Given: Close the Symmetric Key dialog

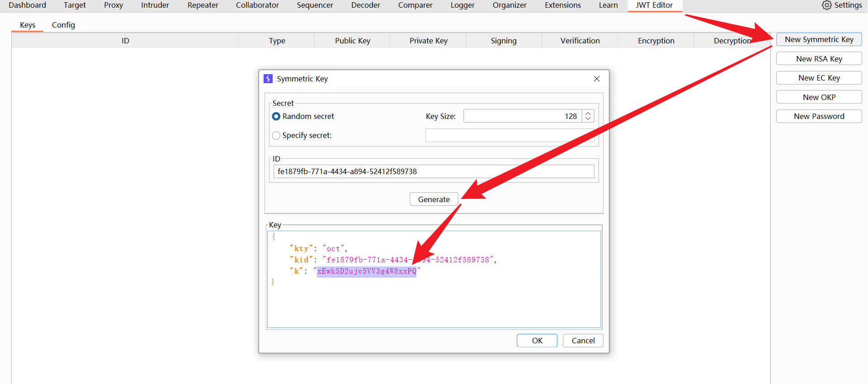Looking at the screenshot, I should coord(596,79).
